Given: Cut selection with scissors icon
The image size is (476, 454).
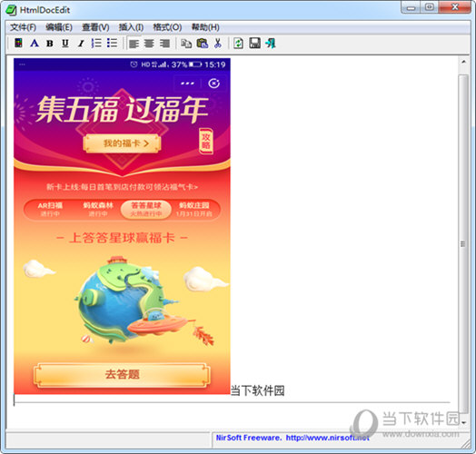Looking at the screenshot, I should 218,44.
